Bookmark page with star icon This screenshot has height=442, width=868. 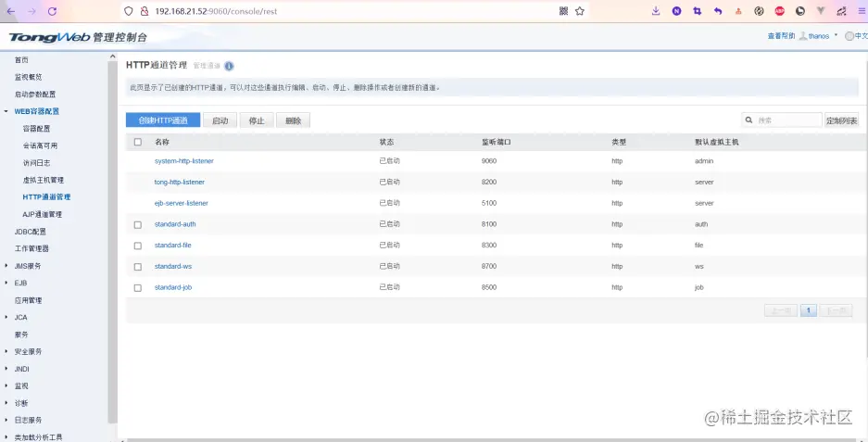pyautogui.click(x=580, y=11)
